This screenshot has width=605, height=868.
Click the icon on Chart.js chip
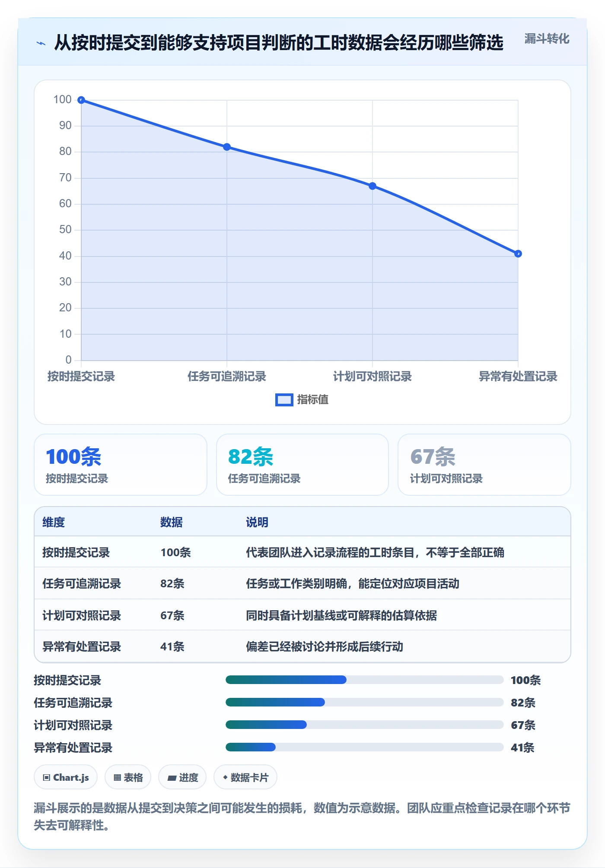click(47, 778)
